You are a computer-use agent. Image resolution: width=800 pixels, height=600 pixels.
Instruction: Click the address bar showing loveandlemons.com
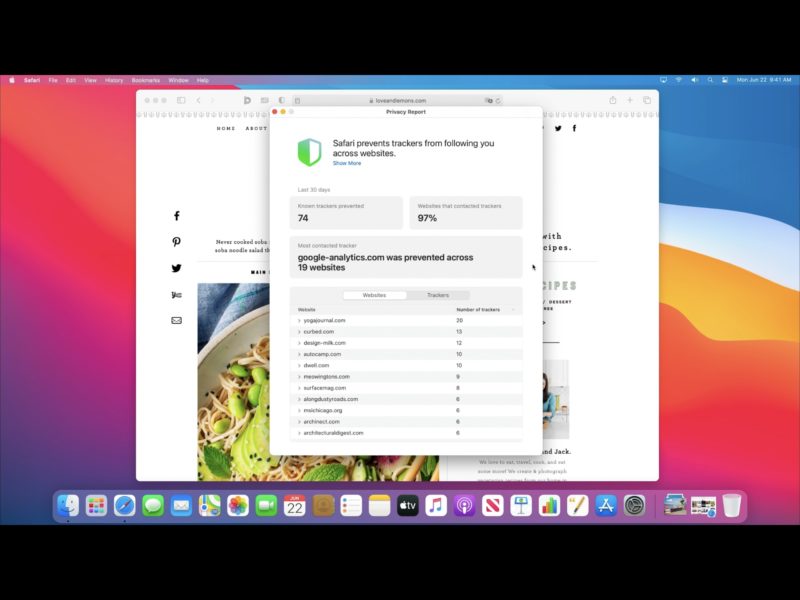tap(398, 101)
